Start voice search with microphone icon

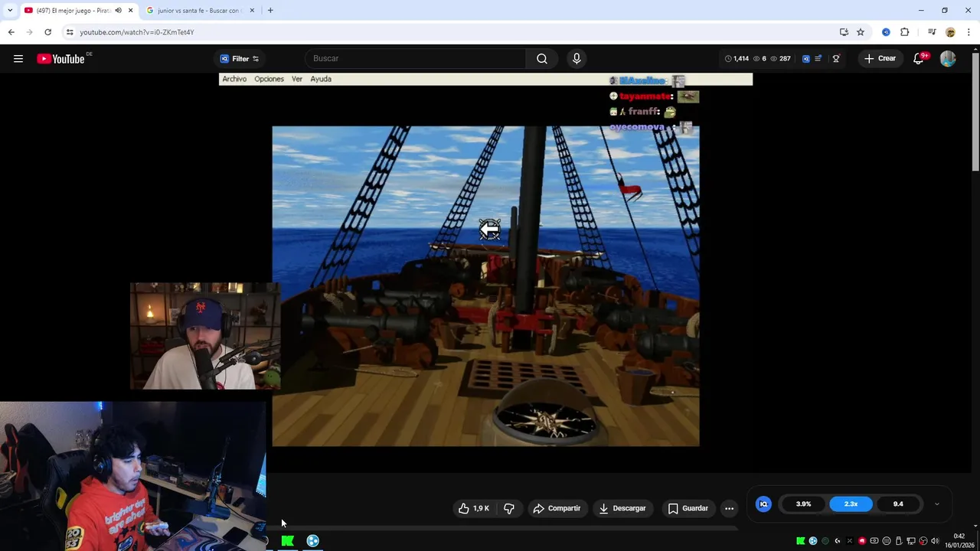(x=577, y=58)
